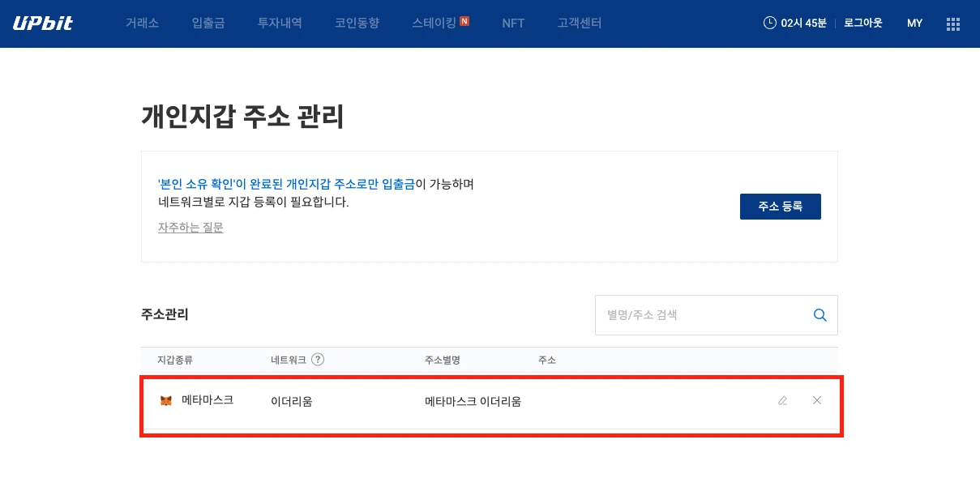This screenshot has width=980, height=478.
Task: Select the 메타마스크 이더리움 alias cell
Action: (473, 401)
